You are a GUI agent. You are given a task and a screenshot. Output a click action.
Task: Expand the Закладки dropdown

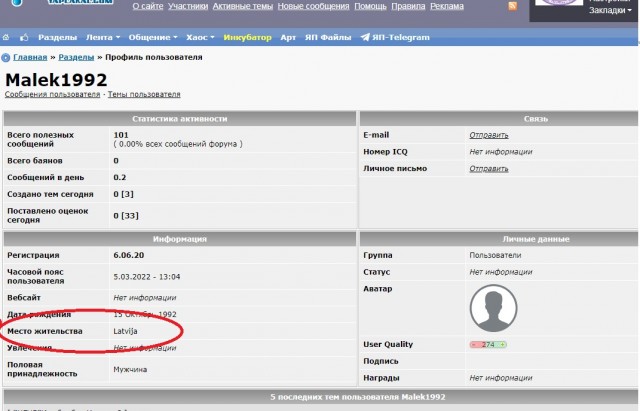tap(610, 10)
